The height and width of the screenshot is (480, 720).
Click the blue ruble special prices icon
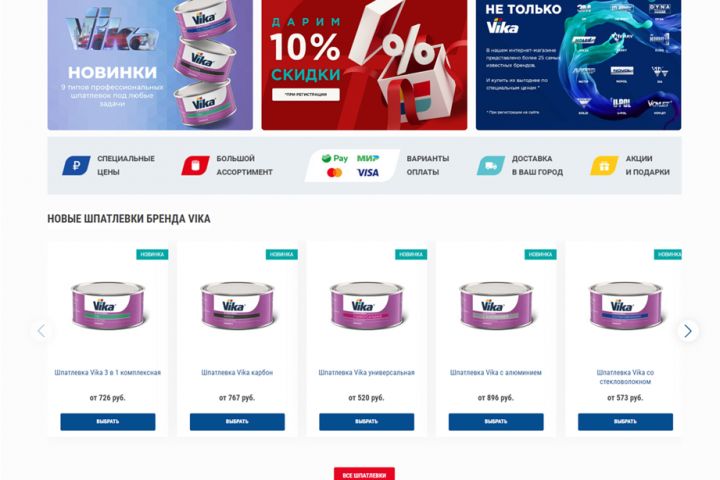tap(76, 165)
